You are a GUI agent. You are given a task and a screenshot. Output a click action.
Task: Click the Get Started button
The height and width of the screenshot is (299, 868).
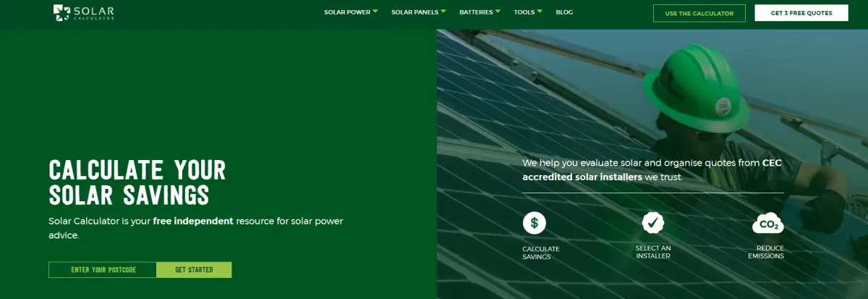point(194,270)
